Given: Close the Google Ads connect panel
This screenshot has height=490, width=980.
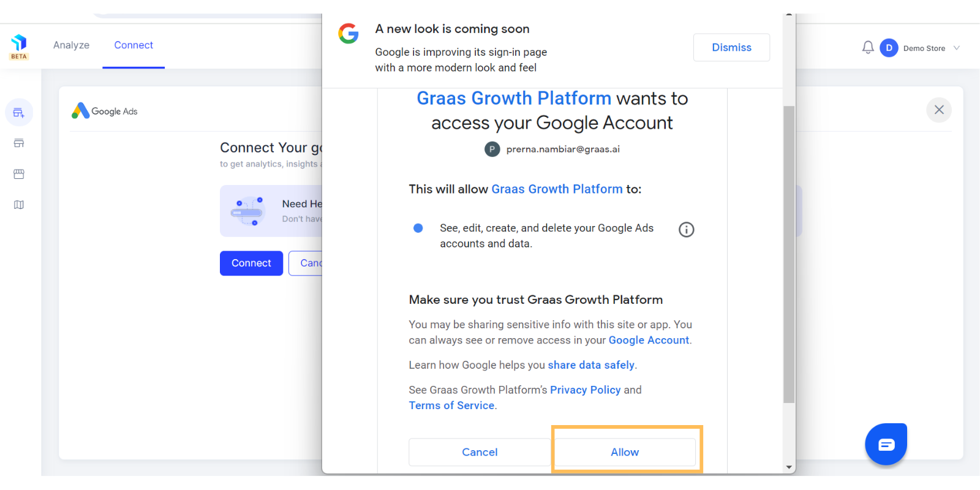Looking at the screenshot, I should 939,110.
